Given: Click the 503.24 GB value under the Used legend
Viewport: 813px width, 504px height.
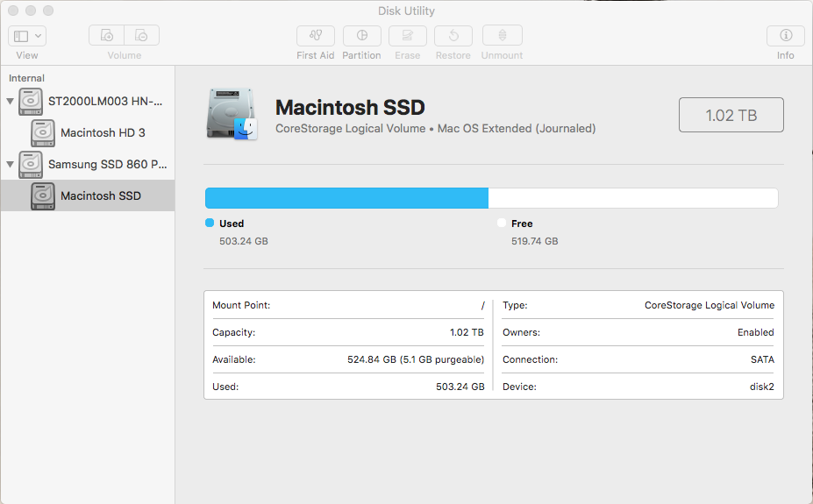Looking at the screenshot, I should tap(244, 241).
